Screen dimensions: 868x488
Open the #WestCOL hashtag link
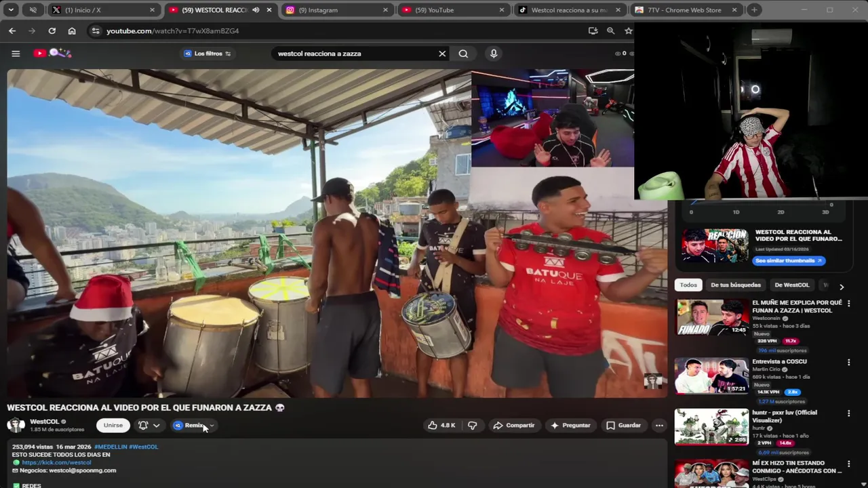pos(143,447)
